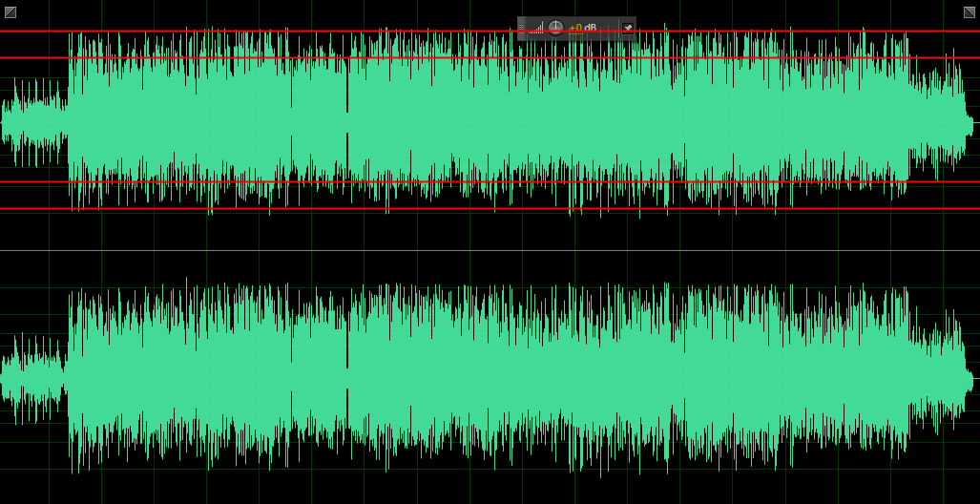Click the third red guide line from the top
The image size is (980, 504).
click(x=286, y=181)
